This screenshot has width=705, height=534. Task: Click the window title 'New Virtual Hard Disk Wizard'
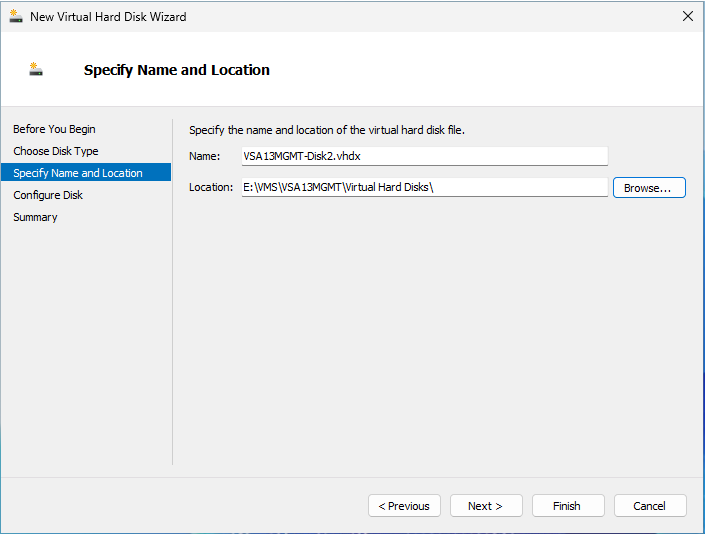pos(108,17)
